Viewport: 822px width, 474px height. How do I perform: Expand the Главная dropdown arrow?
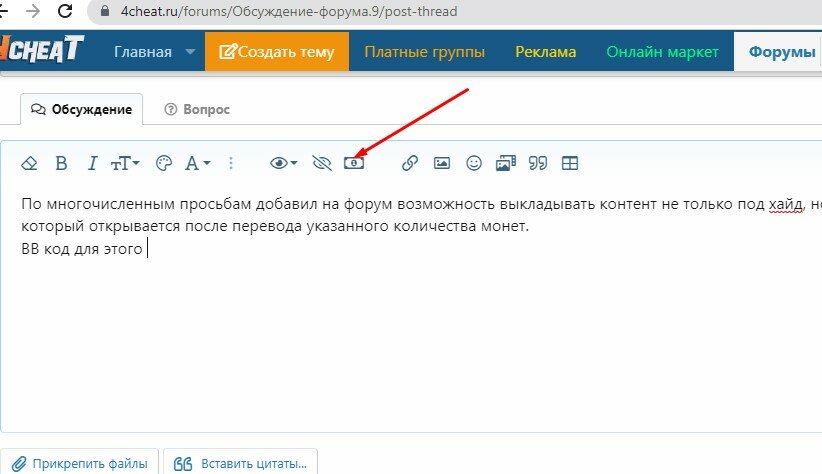(190, 52)
